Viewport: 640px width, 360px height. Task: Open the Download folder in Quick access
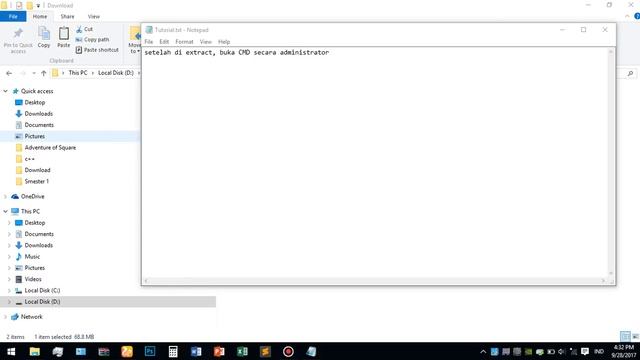(37, 170)
